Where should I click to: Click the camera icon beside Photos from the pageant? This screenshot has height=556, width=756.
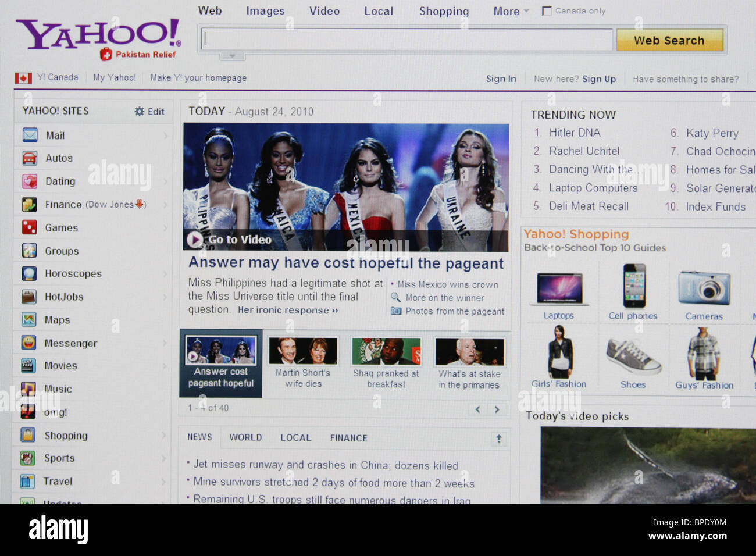tap(396, 311)
